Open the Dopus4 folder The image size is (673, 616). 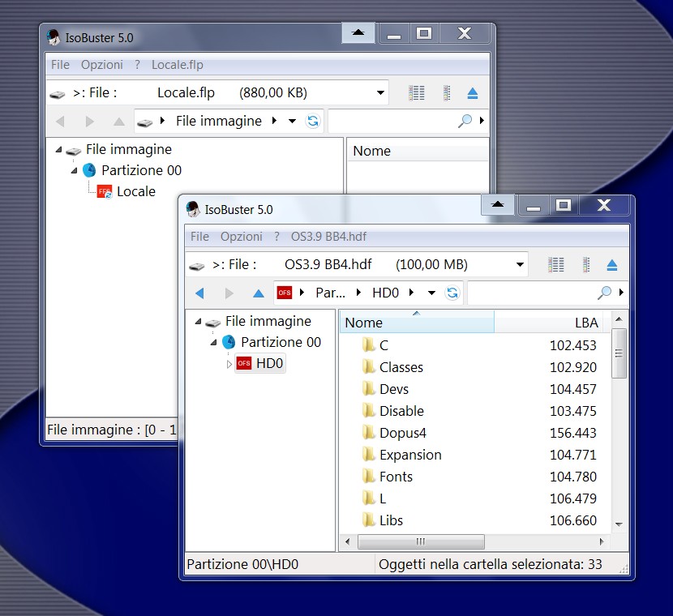[x=402, y=433]
